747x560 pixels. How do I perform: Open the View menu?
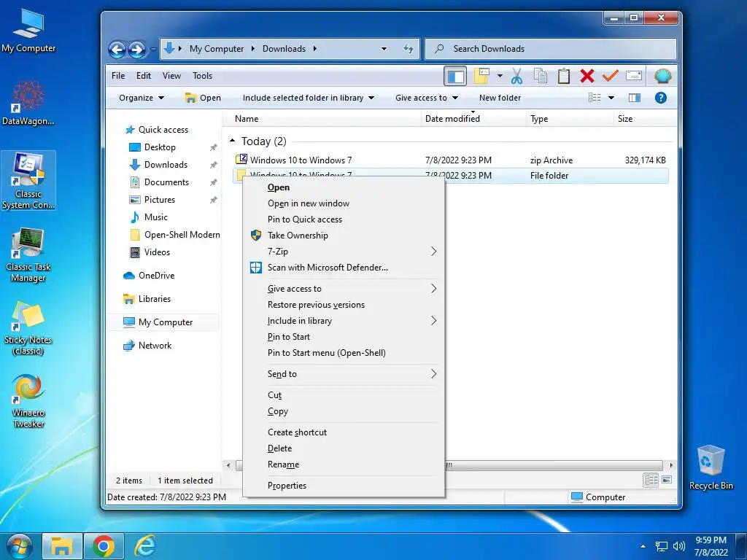click(x=171, y=76)
